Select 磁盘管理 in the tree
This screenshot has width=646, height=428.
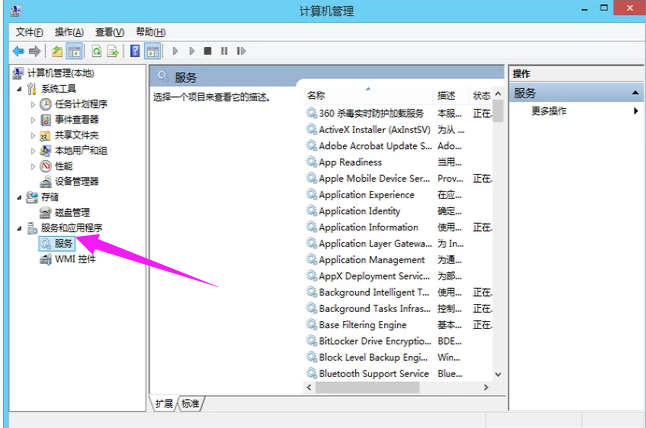71,212
